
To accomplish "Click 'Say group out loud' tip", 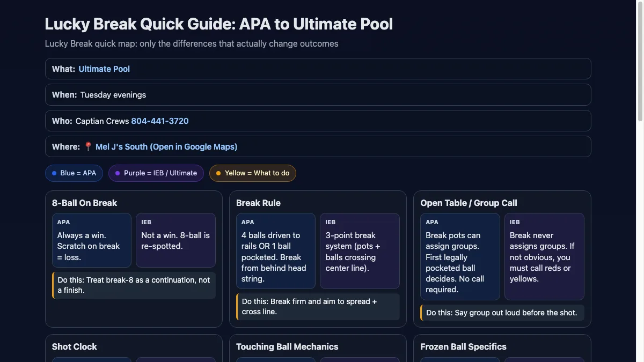I will tap(502, 313).
